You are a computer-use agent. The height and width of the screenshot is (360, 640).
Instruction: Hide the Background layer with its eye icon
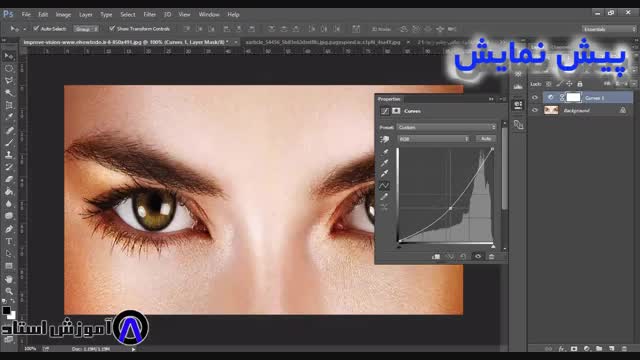(535, 110)
